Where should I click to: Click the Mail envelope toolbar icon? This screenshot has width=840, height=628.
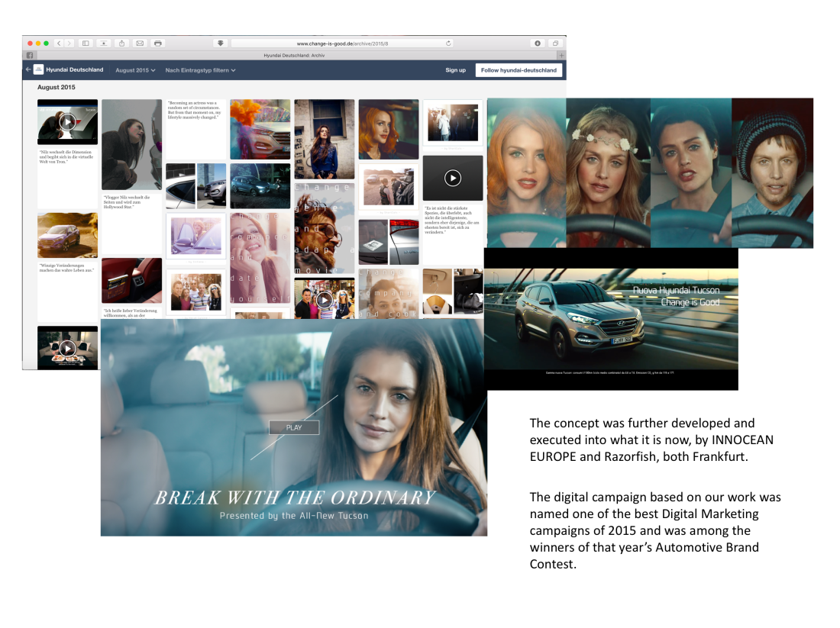pos(140,43)
